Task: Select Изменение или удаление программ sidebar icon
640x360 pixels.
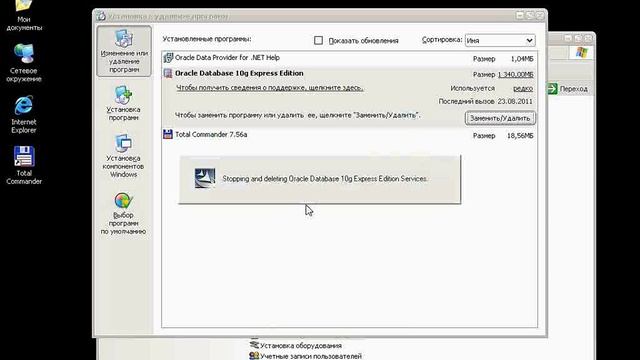Action: click(x=124, y=51)
